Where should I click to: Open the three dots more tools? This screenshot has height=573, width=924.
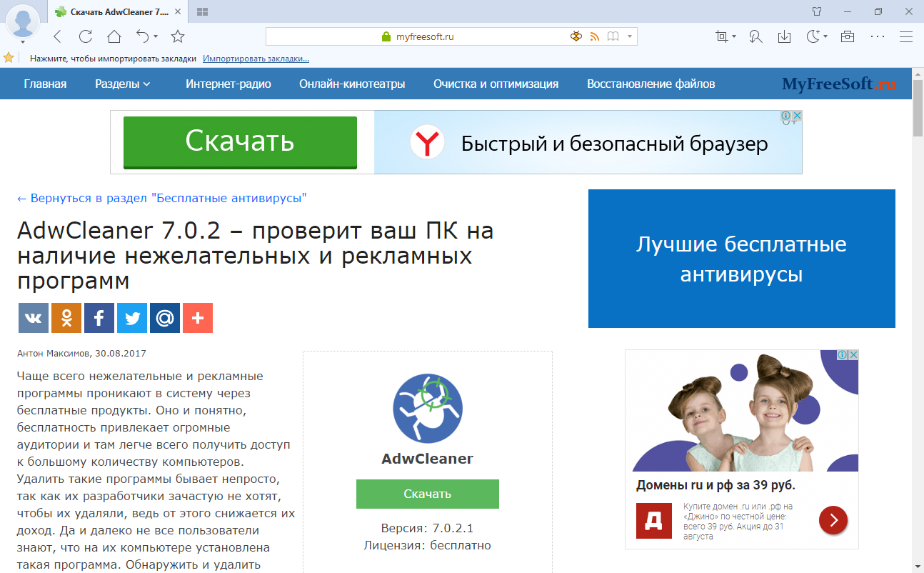click(878, 36)
